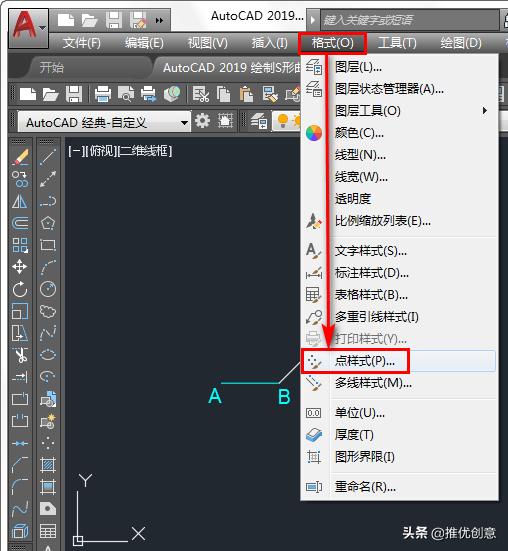Open the 工具(T) menu
The width and height of the screenshot is (508, 551).
397,43
